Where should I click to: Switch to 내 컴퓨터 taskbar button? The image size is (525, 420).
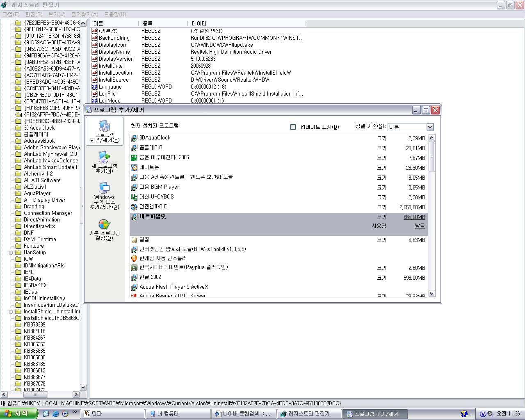tap(178, 414)
